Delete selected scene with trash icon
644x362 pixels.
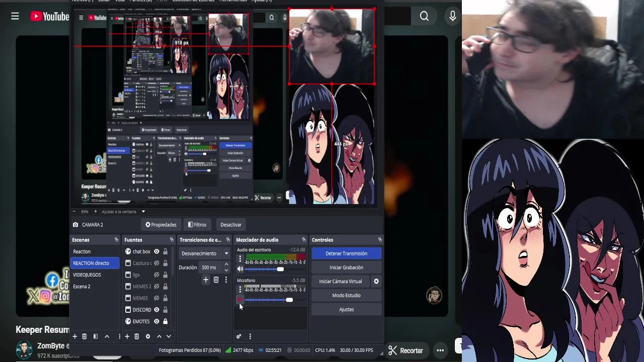(84, 336)
